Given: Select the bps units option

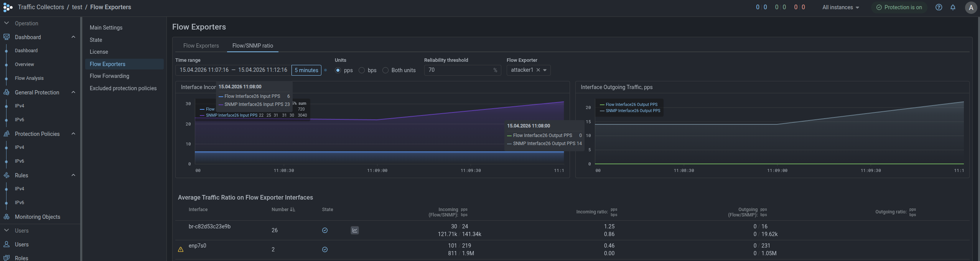Looking at the screenshot, I should pyautogui.click(x=362, y=70).
